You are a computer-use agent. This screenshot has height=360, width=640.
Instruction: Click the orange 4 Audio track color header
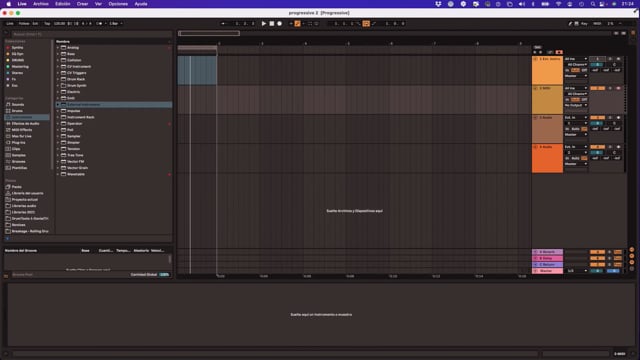tap(547, 158)
